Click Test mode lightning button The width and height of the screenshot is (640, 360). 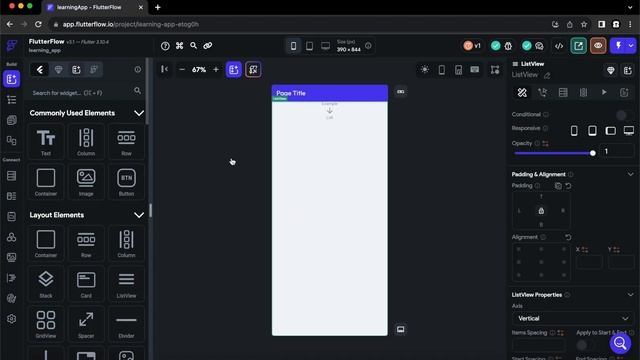(618, 46)
